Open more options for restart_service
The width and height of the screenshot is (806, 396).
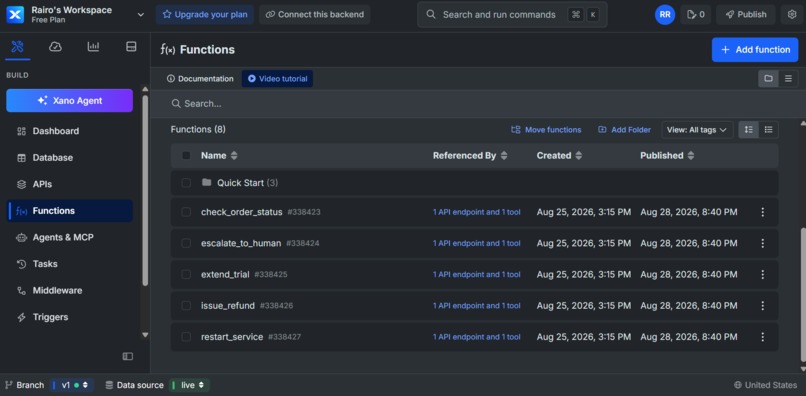[x=762, y=337]
